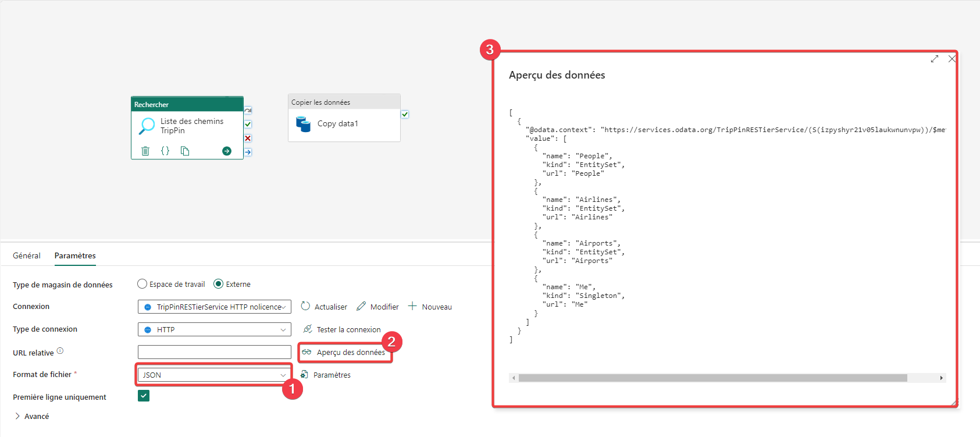Click the "url": "Airlines" line

pyautogui.click(x=577, y=217)
